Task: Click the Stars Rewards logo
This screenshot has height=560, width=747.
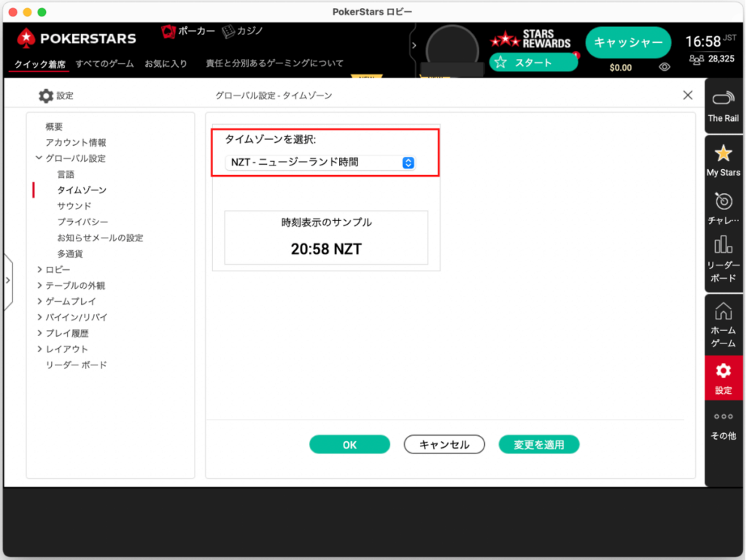Action: click(x=531, y=39)
